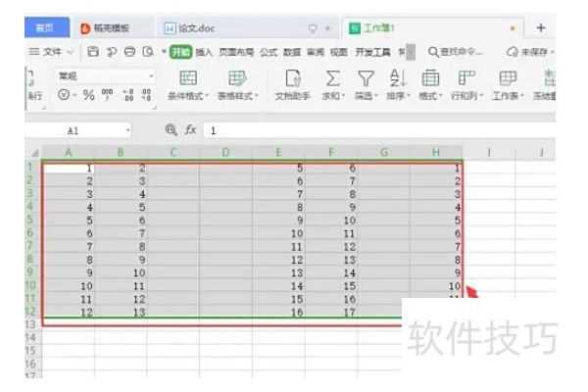Expand the Name Box dropdown arrow

[127, 130]
